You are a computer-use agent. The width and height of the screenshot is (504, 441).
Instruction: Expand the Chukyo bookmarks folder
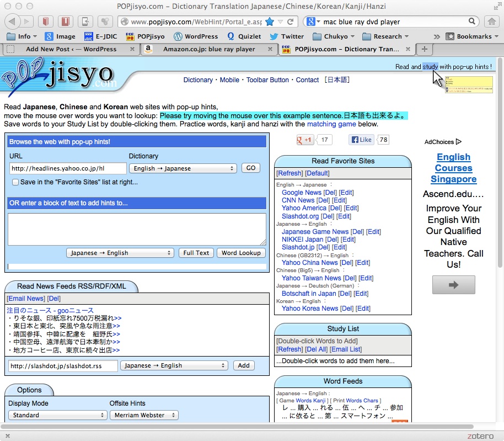point(334,36)
